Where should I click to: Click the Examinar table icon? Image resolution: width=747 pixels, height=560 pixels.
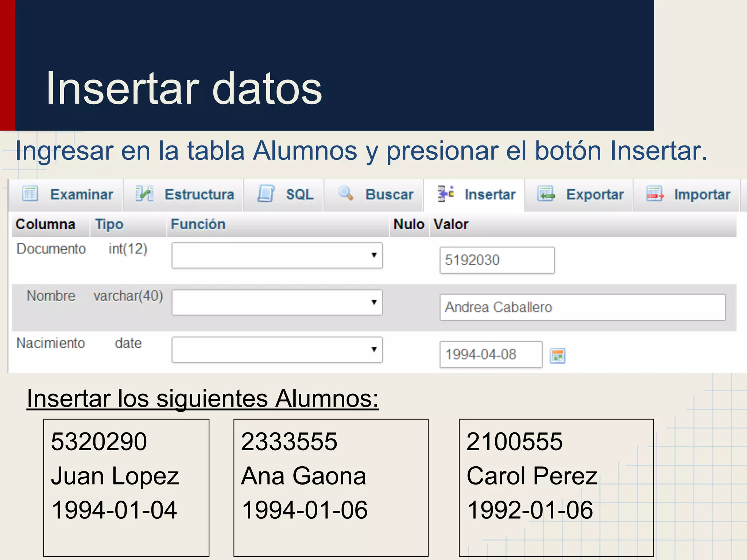pos(30,194)
